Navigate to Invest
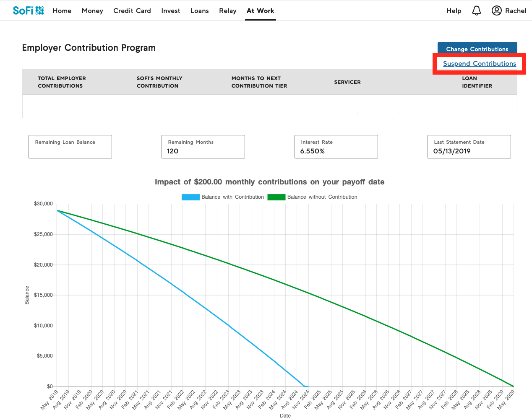Screen dimensions: 532x420 pyautogui.click(x=170, y=11)
